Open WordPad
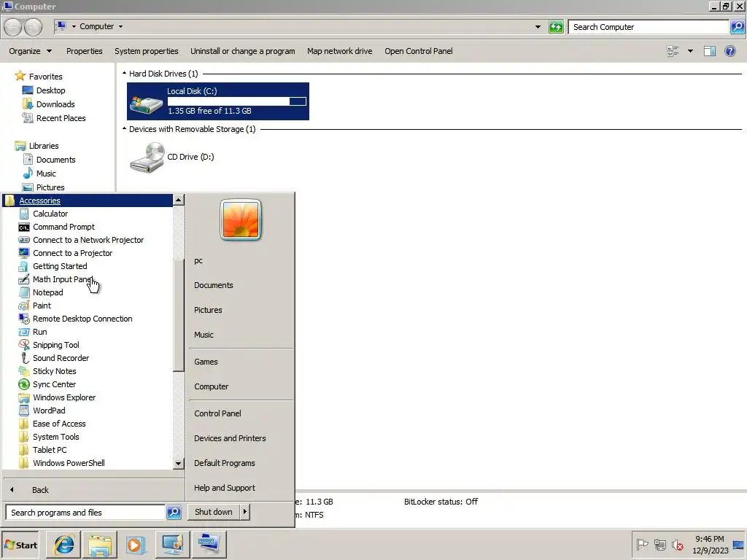This screenshot has width=747, height=560. tap(48, 411)
